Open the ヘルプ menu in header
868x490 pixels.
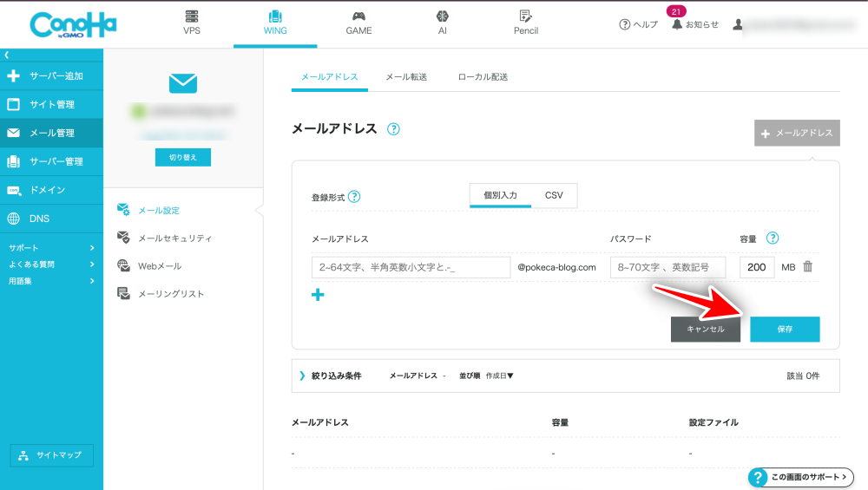coord(638,24)
